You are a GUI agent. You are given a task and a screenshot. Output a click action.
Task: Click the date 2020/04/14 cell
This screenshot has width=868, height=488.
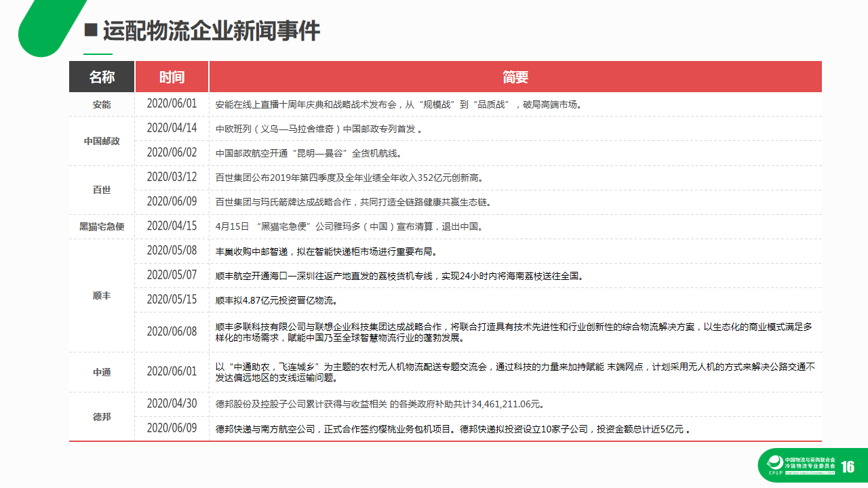pyautogui.click(x=172, y=128)
